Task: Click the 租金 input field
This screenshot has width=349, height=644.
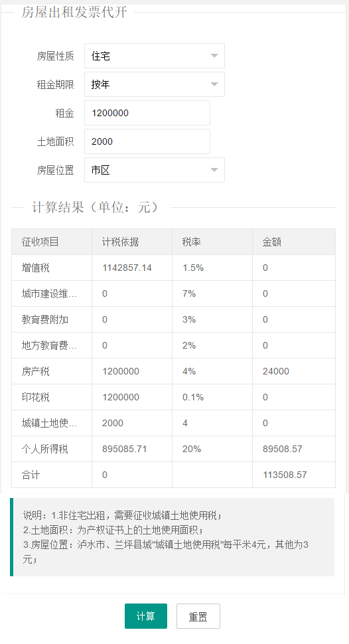Action: point(147,113)
